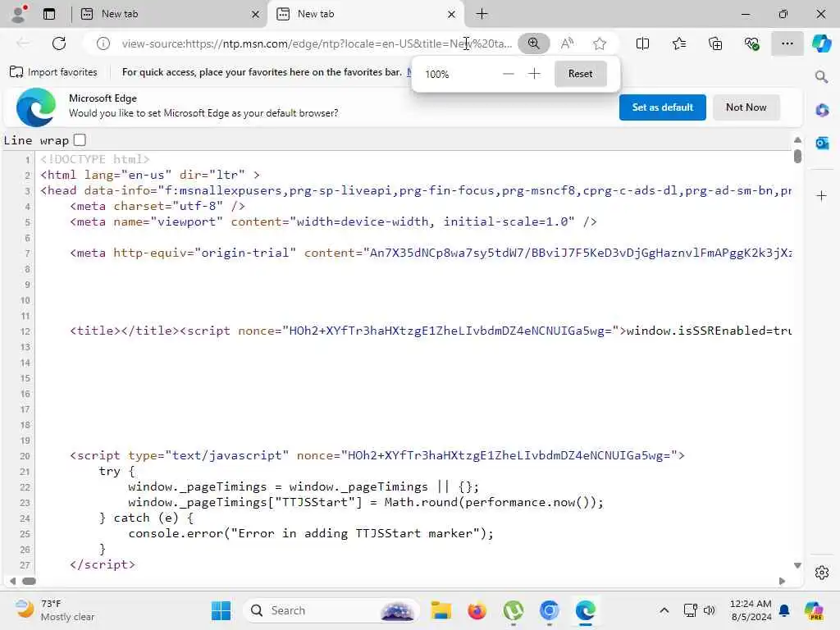Open File Explorer from taskbar
The width and height of the screenshot is (840, 630).
coord(441,610)
